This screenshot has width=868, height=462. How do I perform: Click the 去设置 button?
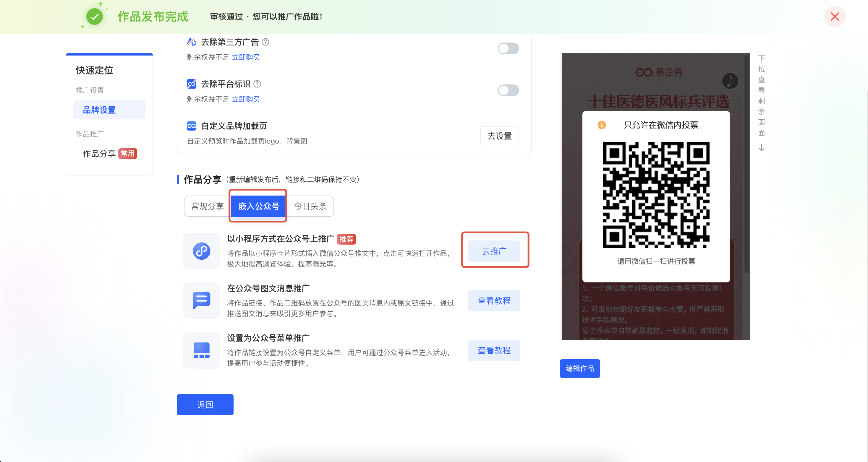499,136
